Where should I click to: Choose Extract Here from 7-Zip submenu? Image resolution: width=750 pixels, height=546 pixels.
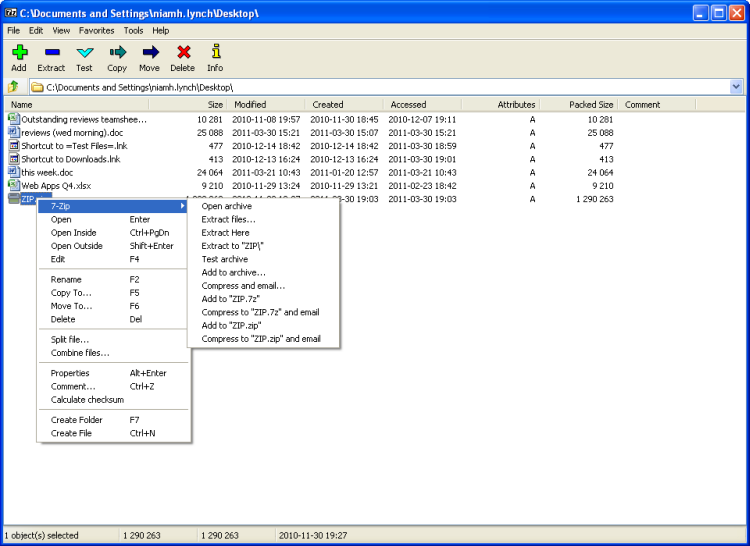click(225, 233)
